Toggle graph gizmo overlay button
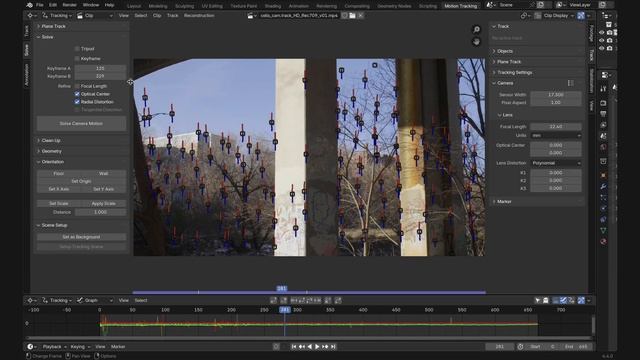The image size is (640, 360). pyautogui.click(x=581, y=300)
